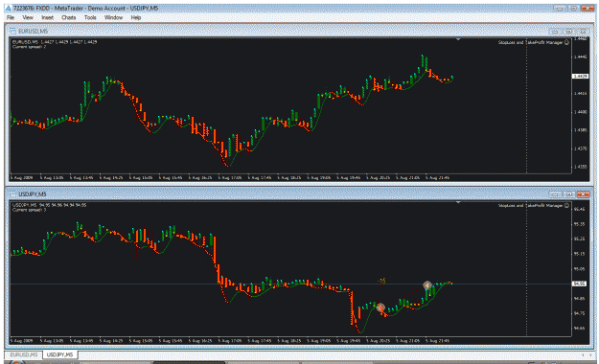This screenshot has height=364, width=599.
Task: Click the right tab-scroll arrow at bottom right
Action: point(589,354)
